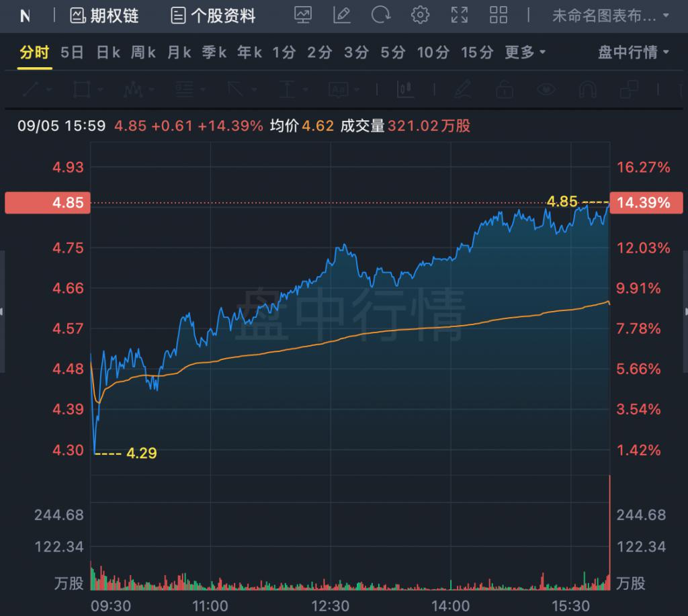Open the 期权链 options chain
This screenshot has width=688, height=616.
pos(105,15)
